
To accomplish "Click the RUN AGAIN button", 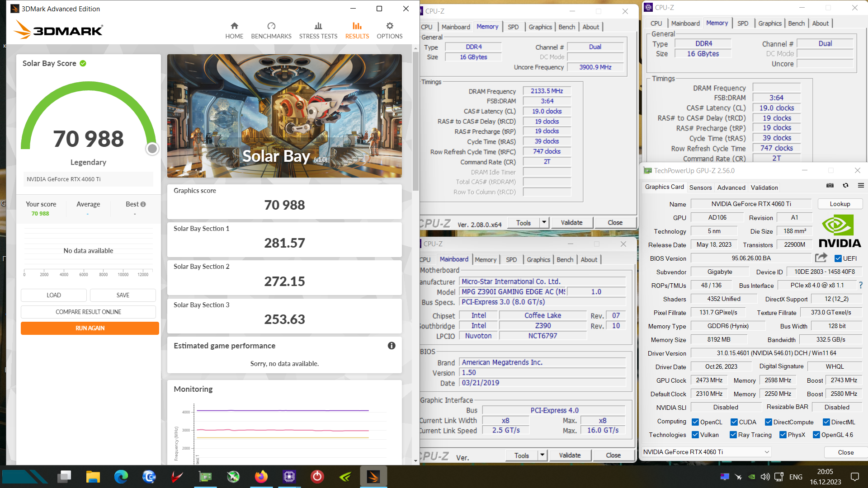I will coord(90,328).
